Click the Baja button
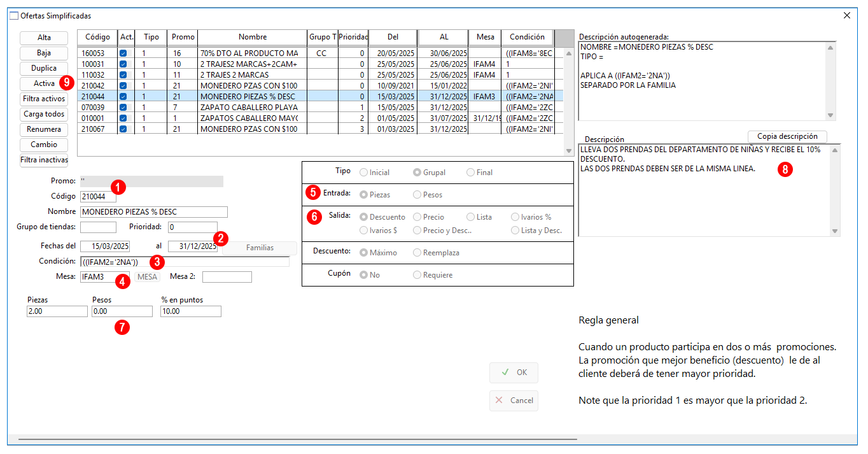Screen dimensions: 868x454 coord(44,53)
